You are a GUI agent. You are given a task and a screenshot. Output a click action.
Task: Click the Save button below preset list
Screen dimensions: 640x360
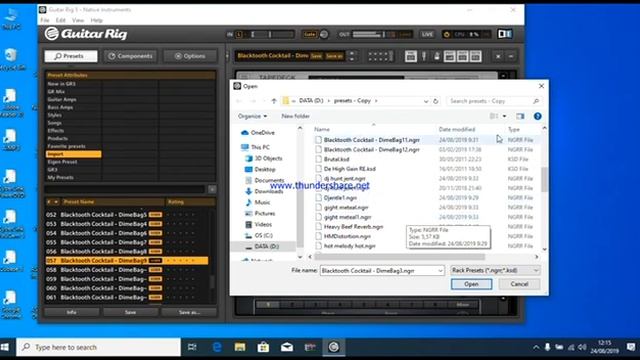130,312
